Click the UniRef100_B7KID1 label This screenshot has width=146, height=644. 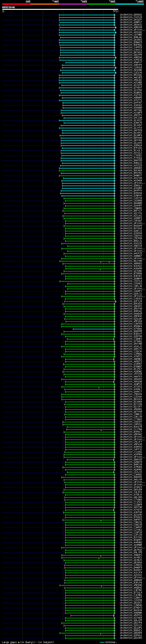click(131, 148)
